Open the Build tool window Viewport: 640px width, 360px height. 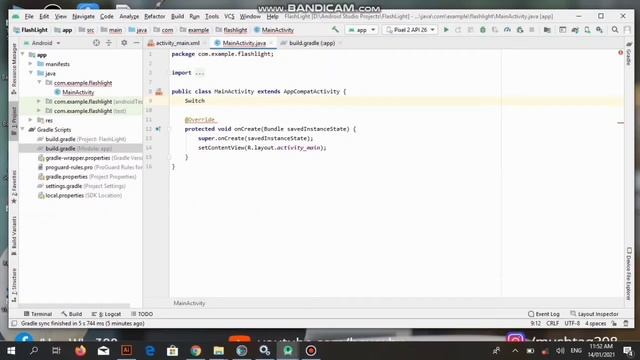point(72,314)
